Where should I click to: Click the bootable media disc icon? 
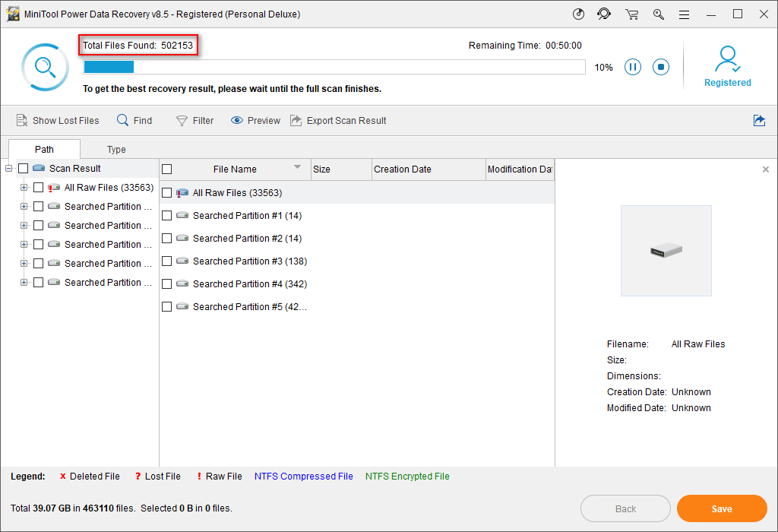pyautogui.click(x=579, y=14)
